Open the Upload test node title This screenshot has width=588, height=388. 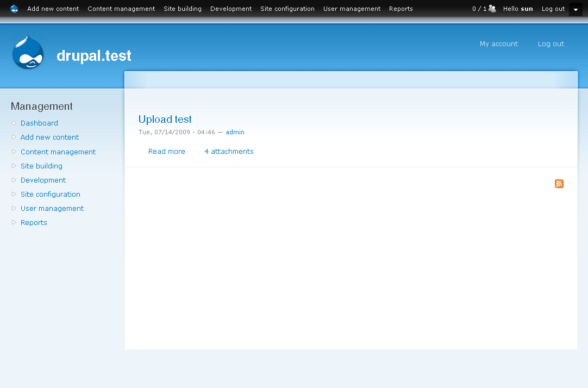[x=165, y=119]
